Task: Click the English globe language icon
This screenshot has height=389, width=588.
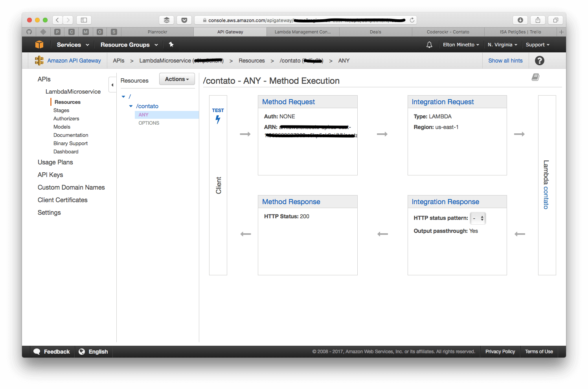Action: [x=81, y=351]
